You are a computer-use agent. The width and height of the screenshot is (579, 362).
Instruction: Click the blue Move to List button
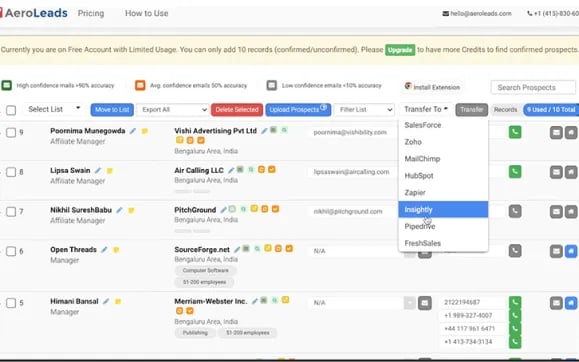click(112, 110)
